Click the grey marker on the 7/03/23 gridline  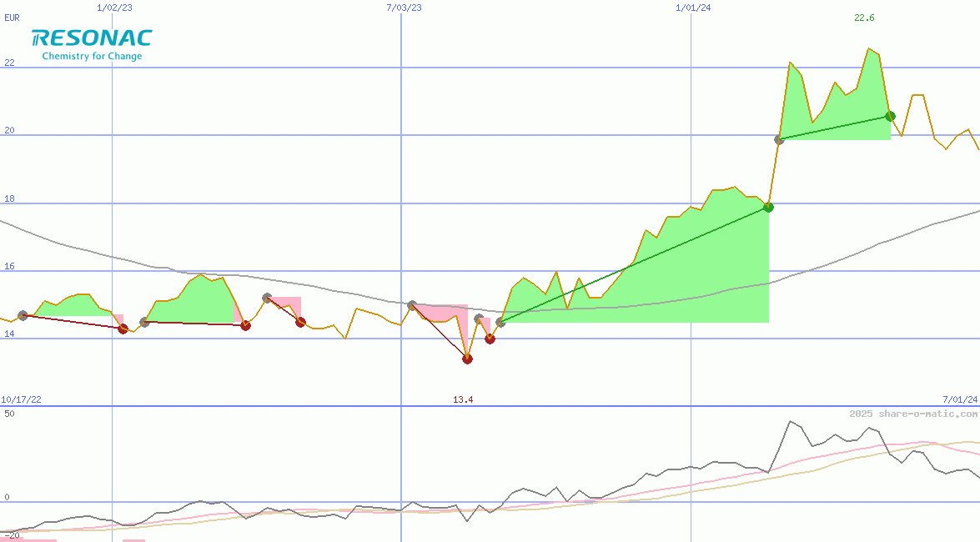(412, 305)
